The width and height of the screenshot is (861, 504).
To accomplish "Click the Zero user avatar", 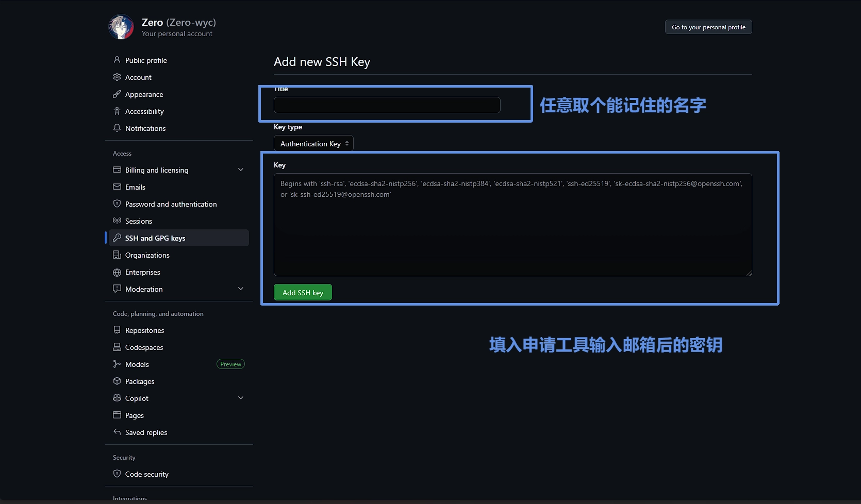I will (121, 27).
